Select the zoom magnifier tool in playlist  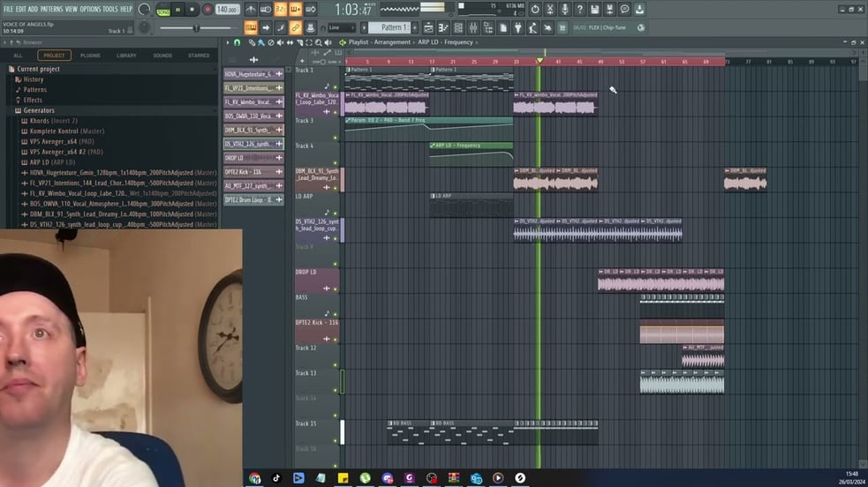pyautogui.click(x=318, y=42)
